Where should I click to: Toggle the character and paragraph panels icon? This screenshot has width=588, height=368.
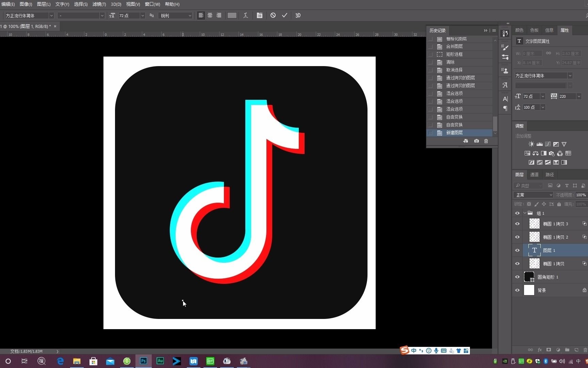pos(260,15)
